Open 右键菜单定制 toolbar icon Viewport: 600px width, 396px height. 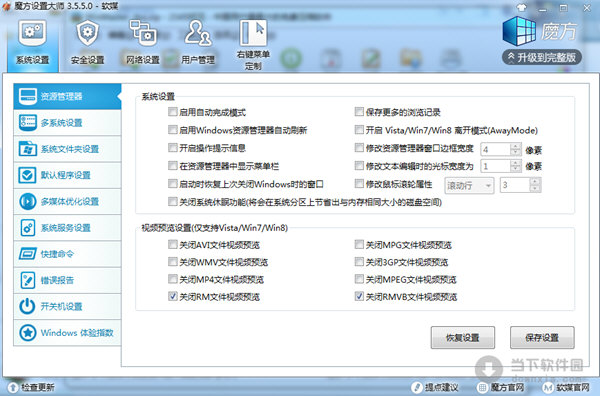coord(253,45)
